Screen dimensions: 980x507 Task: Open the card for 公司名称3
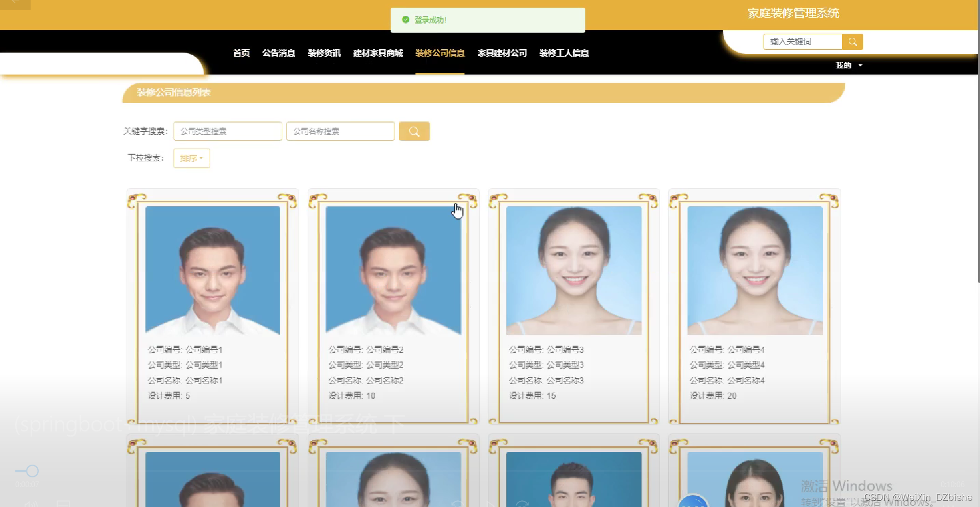(x=573, y=306)
